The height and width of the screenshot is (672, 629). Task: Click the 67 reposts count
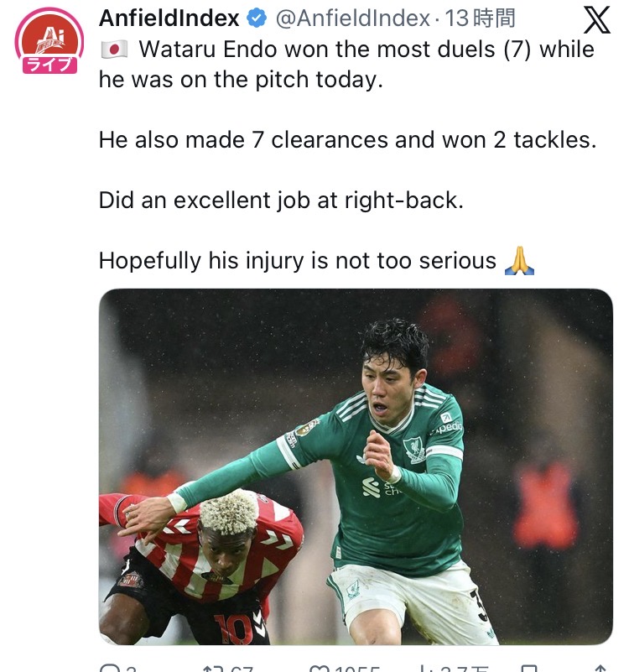click(242, 669)
